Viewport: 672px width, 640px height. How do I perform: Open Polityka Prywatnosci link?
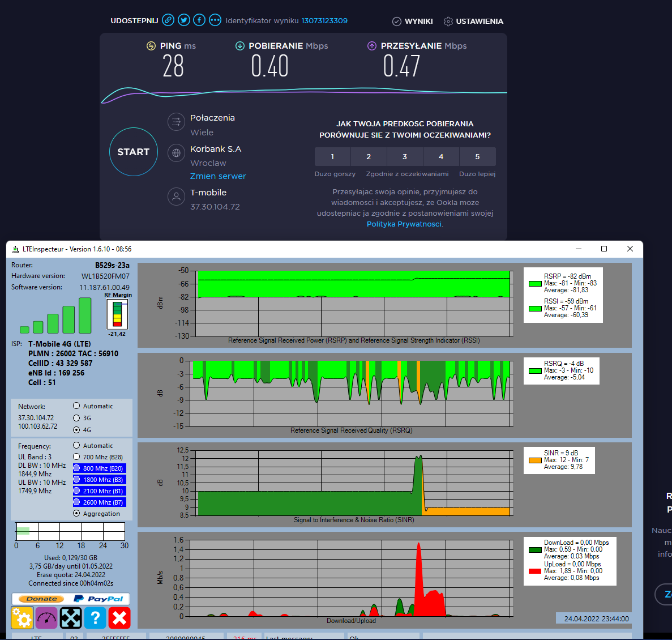404,224
